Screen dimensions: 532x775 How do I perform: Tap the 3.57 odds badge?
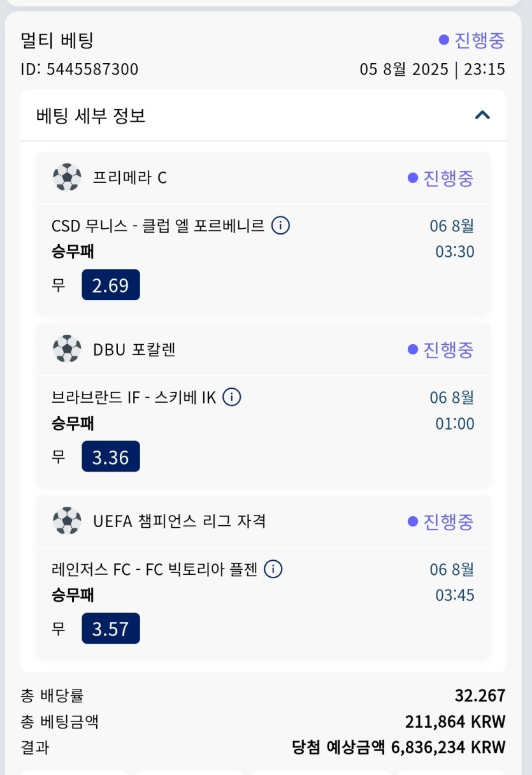pyautogui.click(x=111, y=629)
